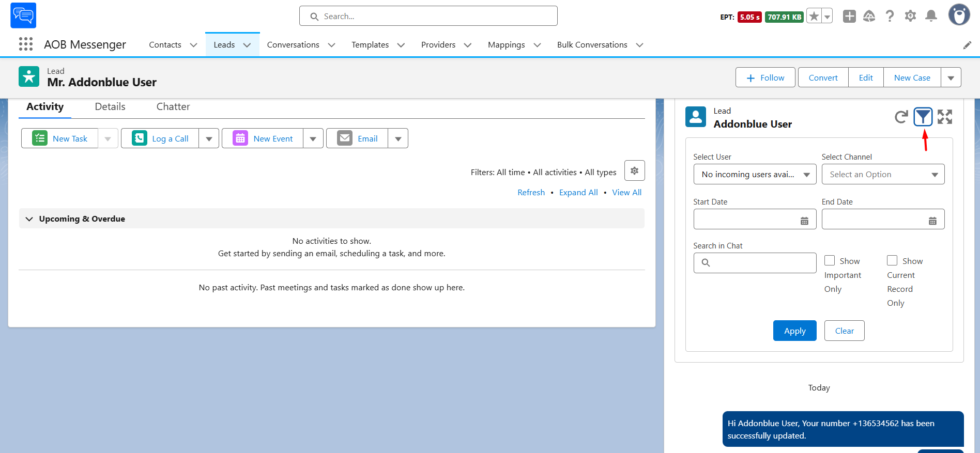Go to the Contacts navigation tab
The image size is (980, 453).
pyautogui.click(x=165, y=45)
